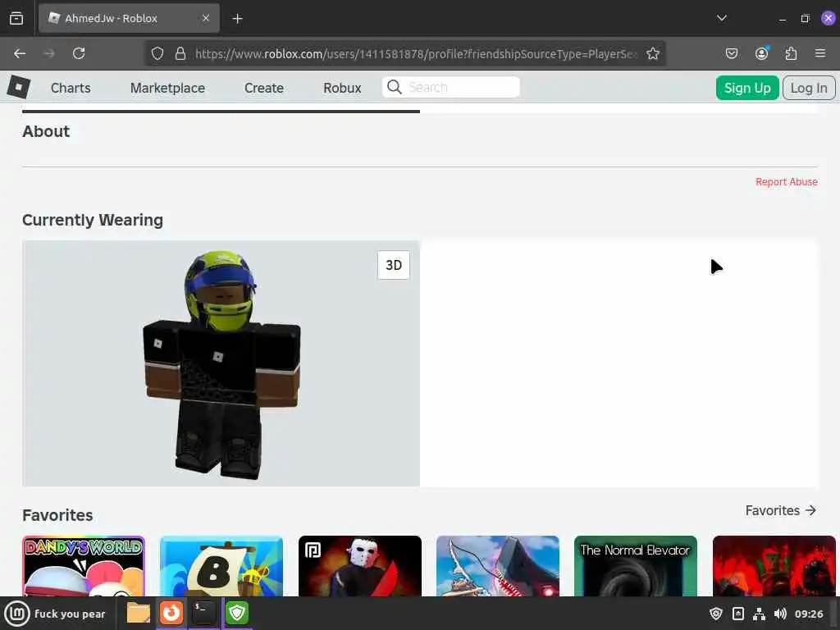Open the green shield taskbar app
The image size is (840, 630).
[x=237, y=613]
